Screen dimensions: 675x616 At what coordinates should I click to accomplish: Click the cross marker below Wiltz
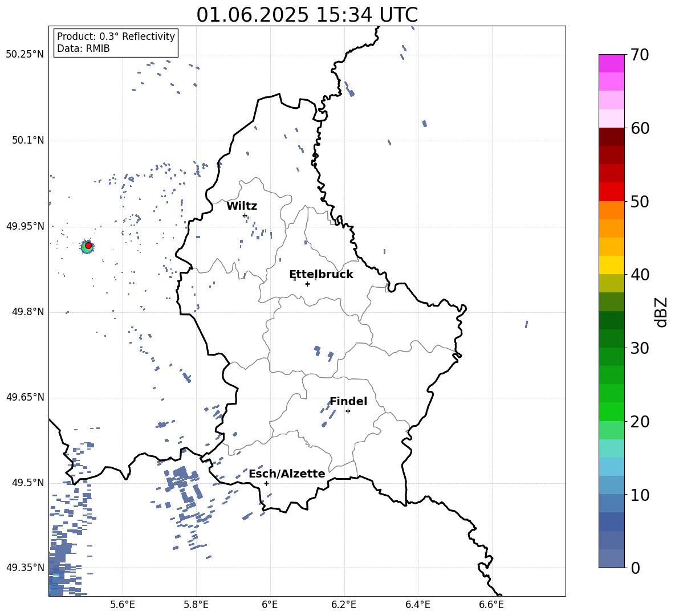[245, 215]
